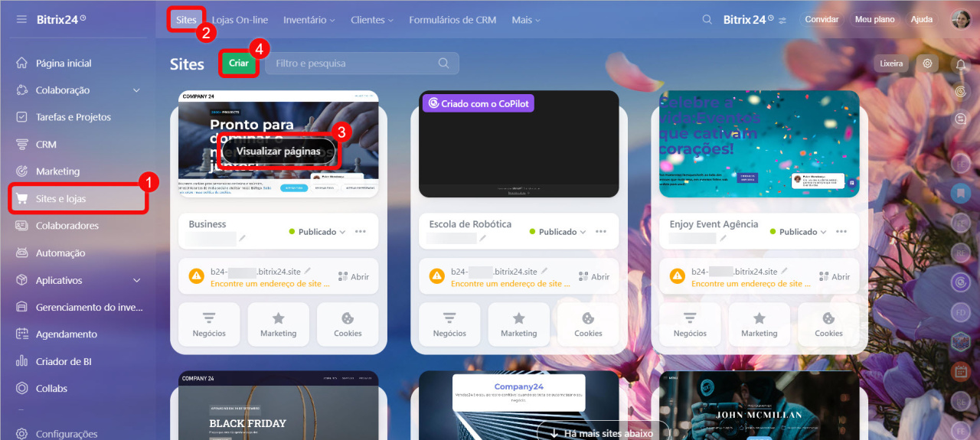
Task: Open the sites settings gear icon
Action: [x=927, y=64]
